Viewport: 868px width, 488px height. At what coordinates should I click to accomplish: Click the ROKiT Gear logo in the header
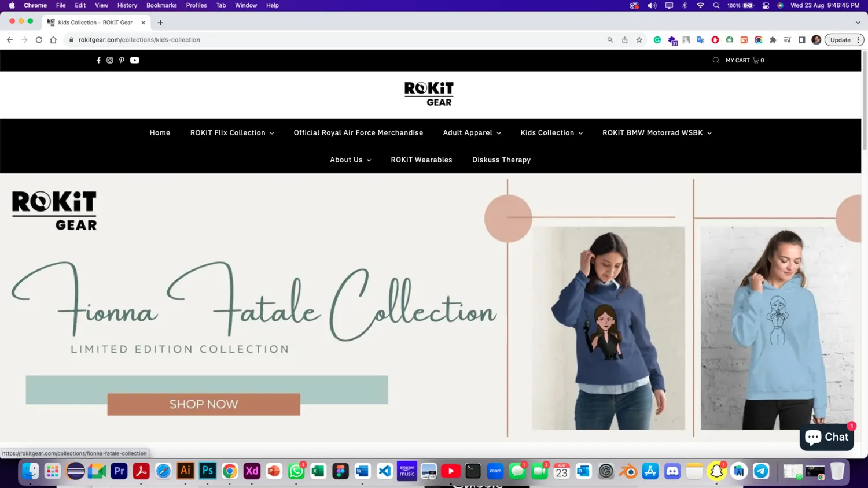[429, 94]
